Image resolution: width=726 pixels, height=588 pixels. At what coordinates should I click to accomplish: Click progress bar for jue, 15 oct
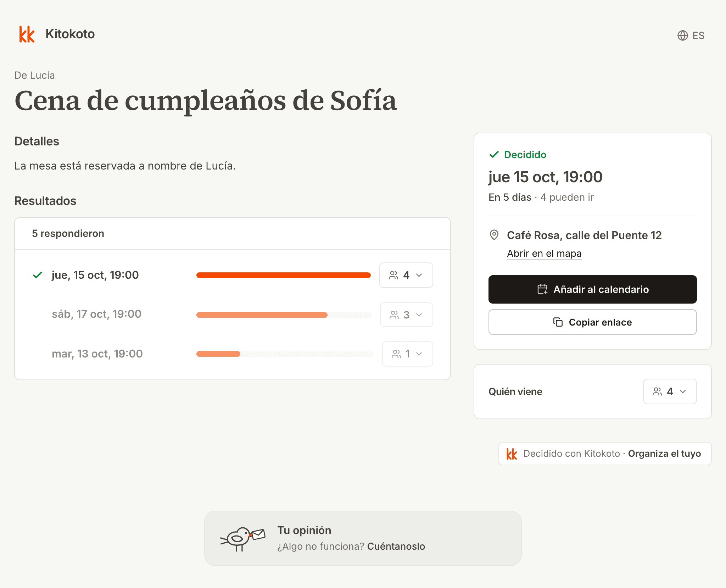pos(284,275)
